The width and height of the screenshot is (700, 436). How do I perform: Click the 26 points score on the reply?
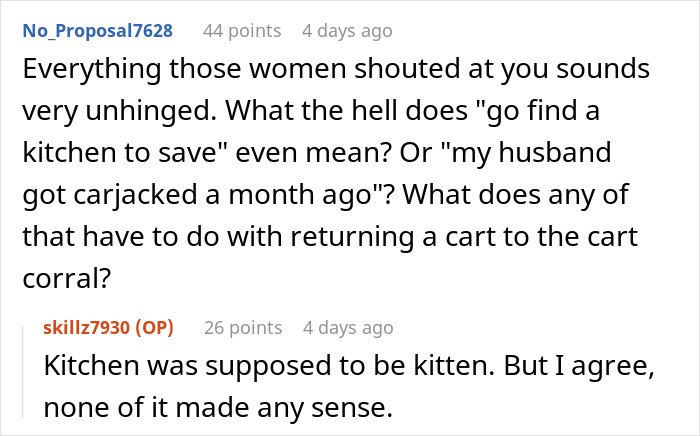(243, 328)
